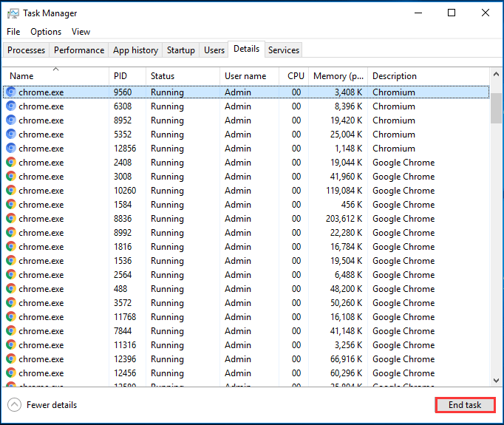Click Chrome icon for PID 1536

pos(11,260)
